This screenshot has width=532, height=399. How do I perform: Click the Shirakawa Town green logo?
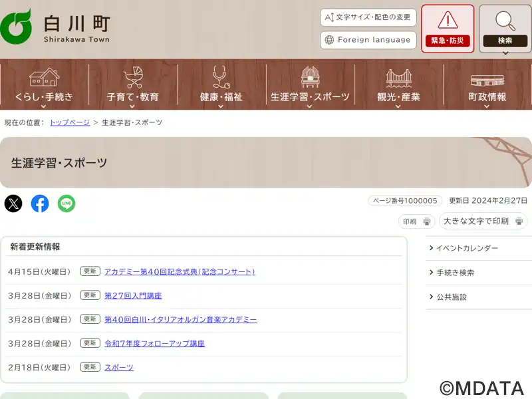coord(16,27)
